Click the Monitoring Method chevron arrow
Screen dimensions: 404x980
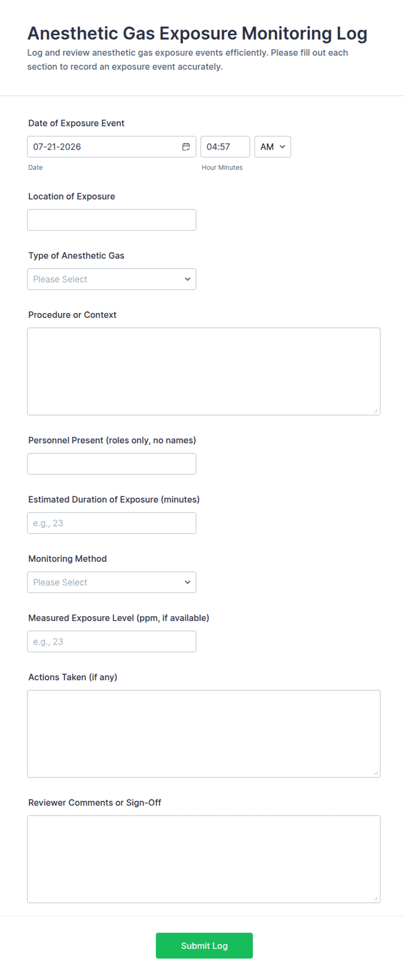click(188, 582)
